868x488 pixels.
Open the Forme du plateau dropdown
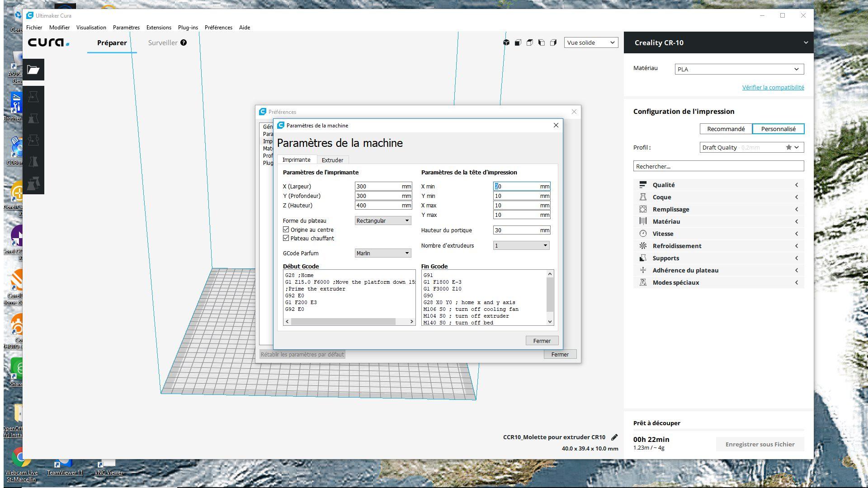point(382,221)
